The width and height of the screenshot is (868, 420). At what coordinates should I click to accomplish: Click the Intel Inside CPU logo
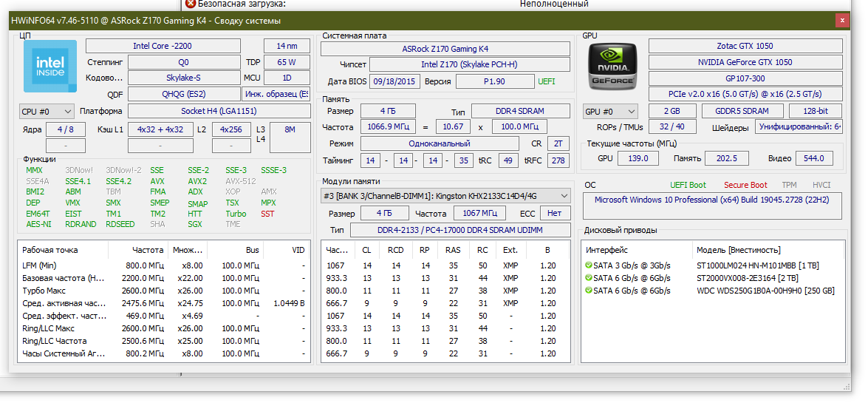point(50,65)
